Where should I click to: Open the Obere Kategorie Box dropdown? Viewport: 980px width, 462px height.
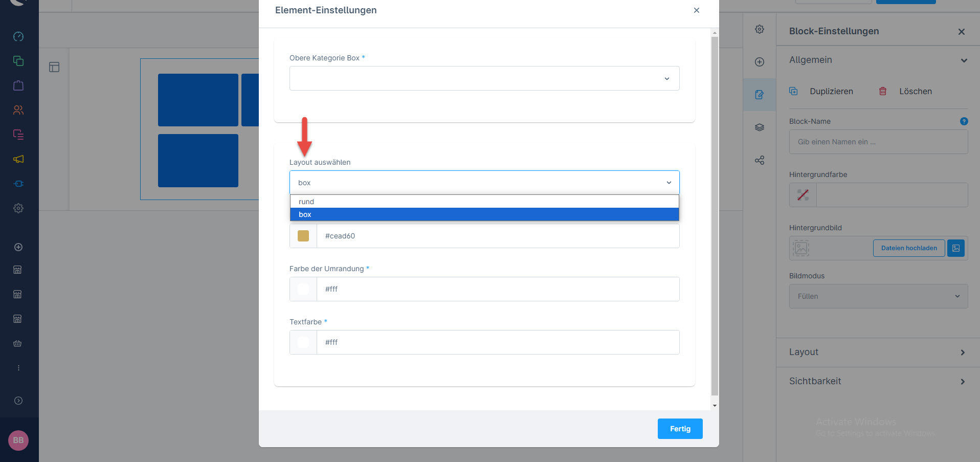[x=484, y=78]
